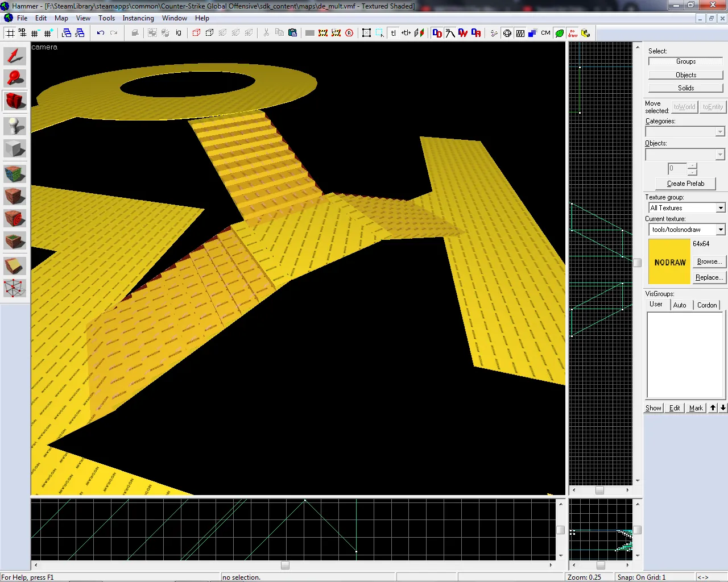This screenshot has width=728, height=582.
Task: Activate the Clipping tool
Action: point(15,265)
